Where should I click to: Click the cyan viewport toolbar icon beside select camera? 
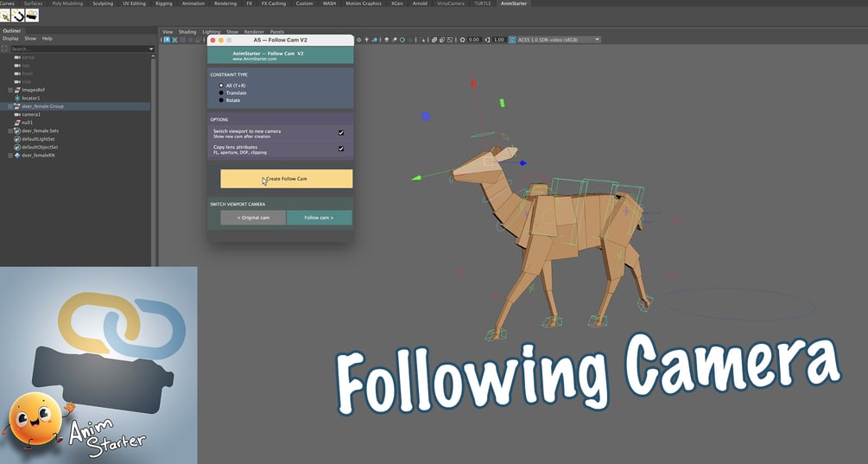tap(175, 40)
